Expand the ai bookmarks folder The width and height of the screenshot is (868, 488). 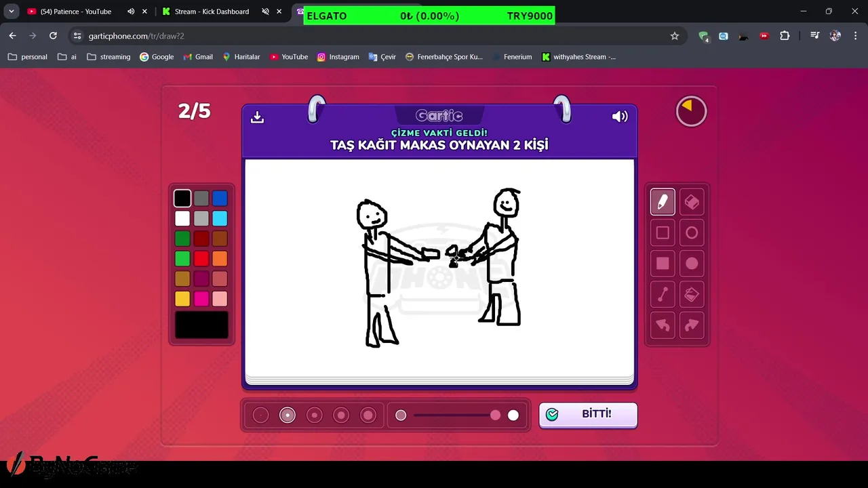point(67,57)
